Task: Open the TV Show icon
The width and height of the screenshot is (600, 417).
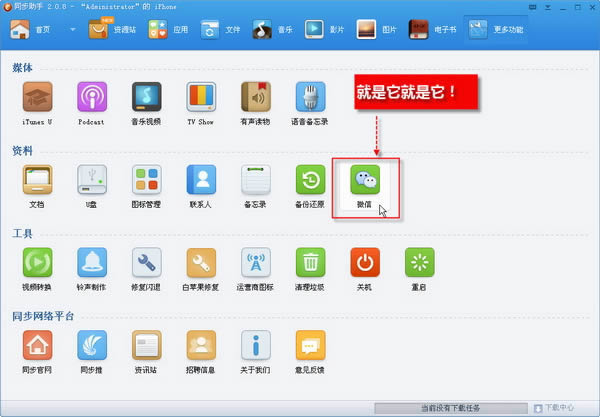Action: (201, 98)
